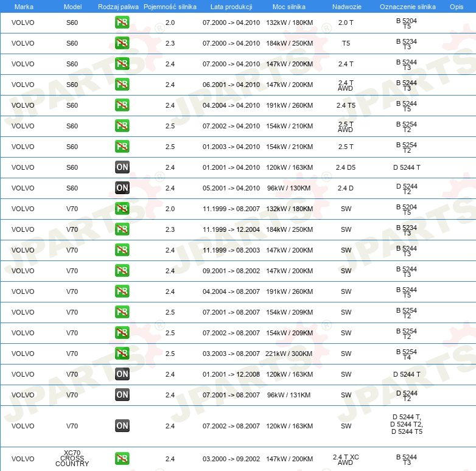The height and width of the screenshot is (471, 476).
Task: Click diesel ON icon in V70 96kW / 131KM row
Action: [122, 394]
